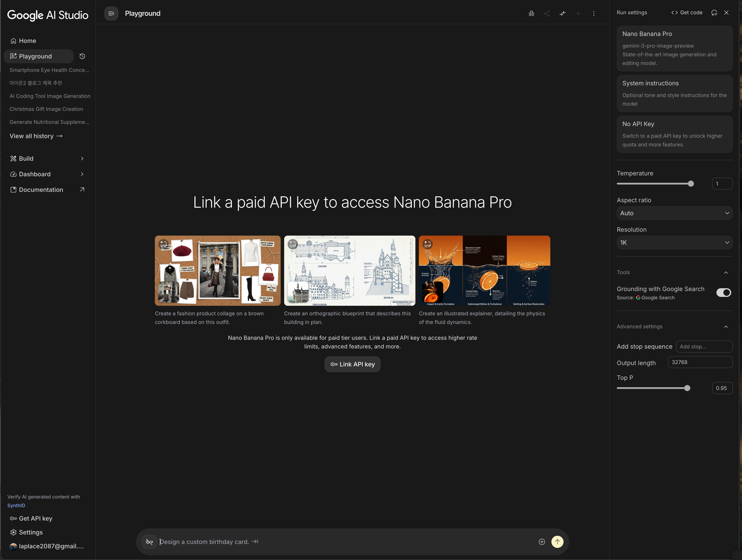Image resolution: width=742 pixels, height=560 pixels.
Task: Collapse the left navigation sidebar
Action: point(111,13)
